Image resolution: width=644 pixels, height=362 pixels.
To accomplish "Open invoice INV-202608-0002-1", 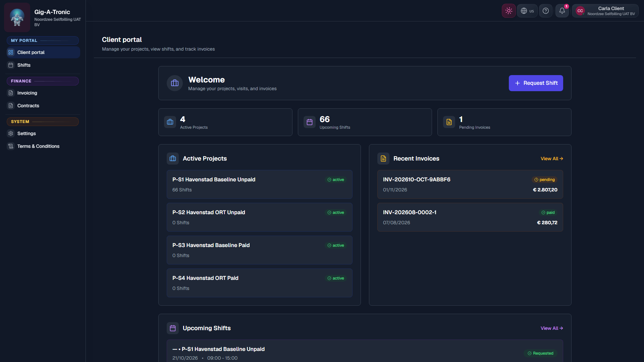I will pyautogui.click(x=470, y=217).
